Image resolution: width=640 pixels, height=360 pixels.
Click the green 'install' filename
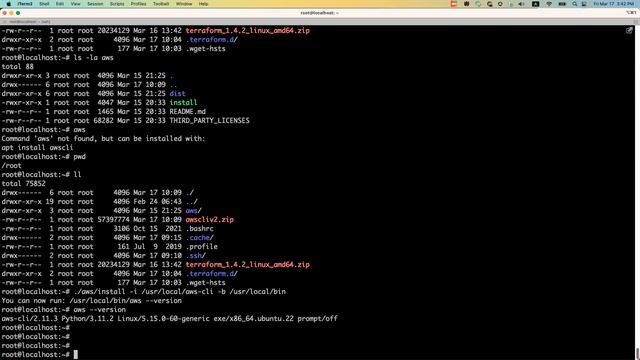click(183, 102)
